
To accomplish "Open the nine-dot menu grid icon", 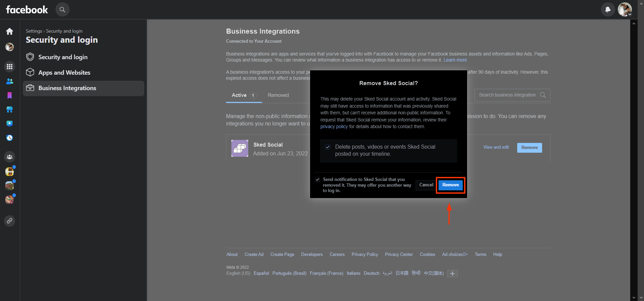I will pyautogui.click(x=10, y=67).
